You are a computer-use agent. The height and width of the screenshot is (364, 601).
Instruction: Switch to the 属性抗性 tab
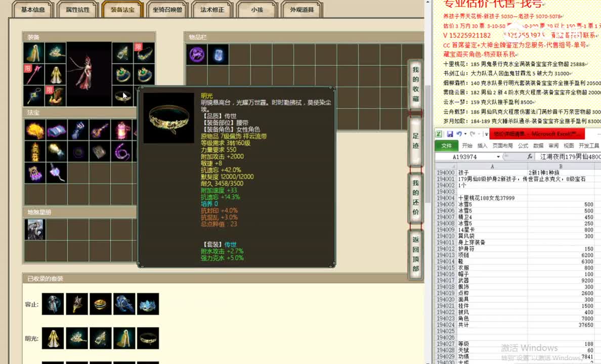point(78,10)
